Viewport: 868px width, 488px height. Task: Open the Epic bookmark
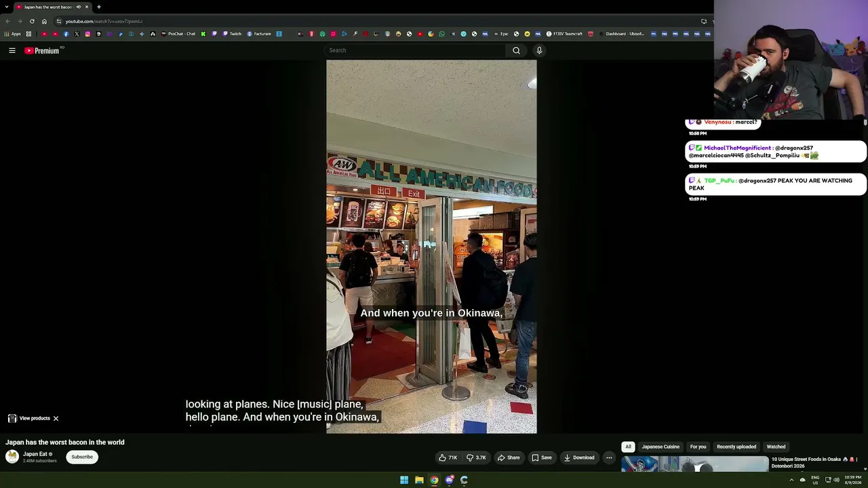(501, 34)
